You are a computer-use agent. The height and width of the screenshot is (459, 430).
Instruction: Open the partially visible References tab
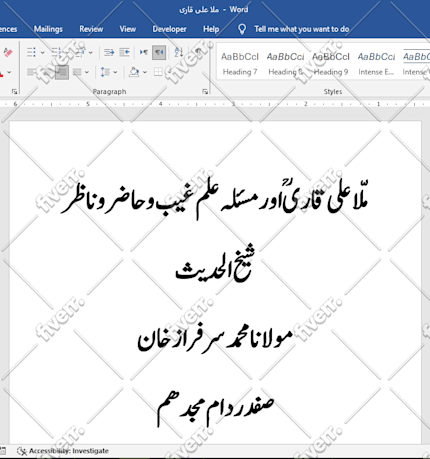(x=8, y=29)
